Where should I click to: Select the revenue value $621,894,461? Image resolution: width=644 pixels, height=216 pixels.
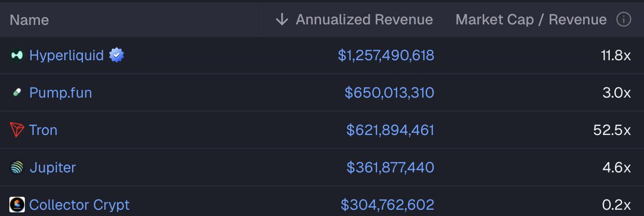(390, 130)
